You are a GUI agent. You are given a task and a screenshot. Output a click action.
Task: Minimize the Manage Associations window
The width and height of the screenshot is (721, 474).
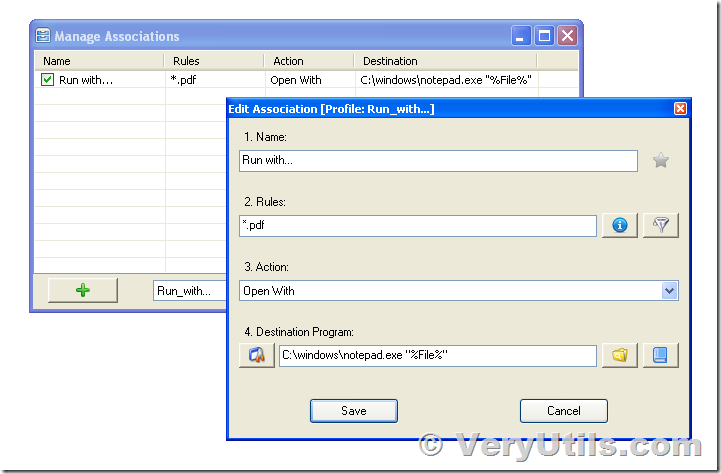click(x=521, y=35)
